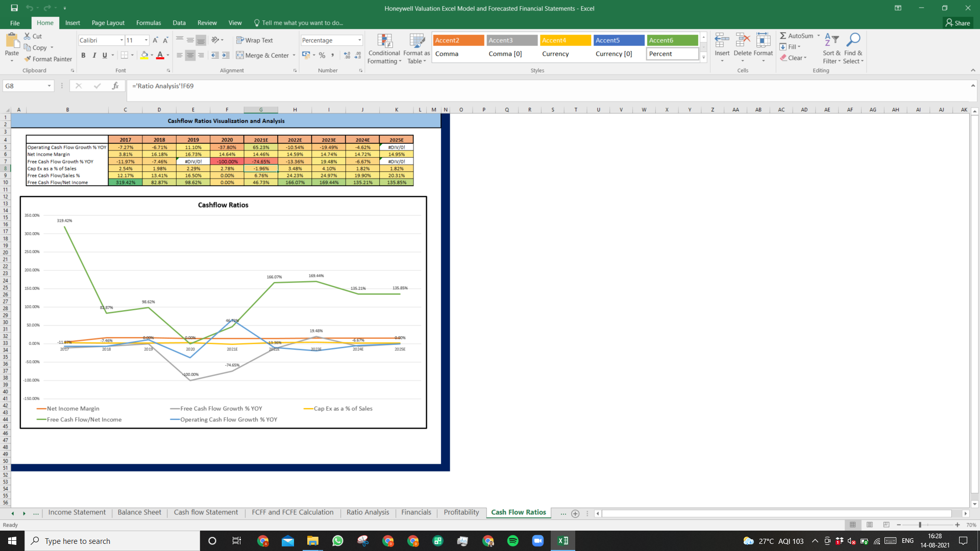This screenshot has width=980, height=551.
Task: Open the Calibri font name dropdown
Action: point(121,40)
